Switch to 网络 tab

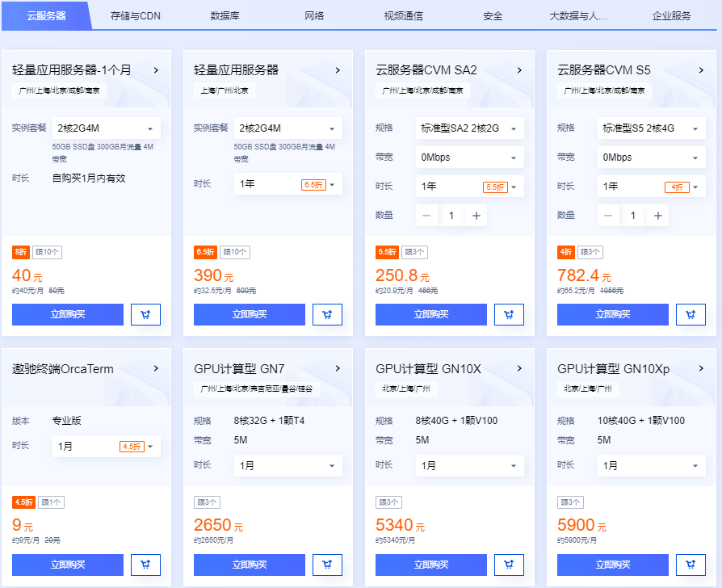tap(314, 15)
